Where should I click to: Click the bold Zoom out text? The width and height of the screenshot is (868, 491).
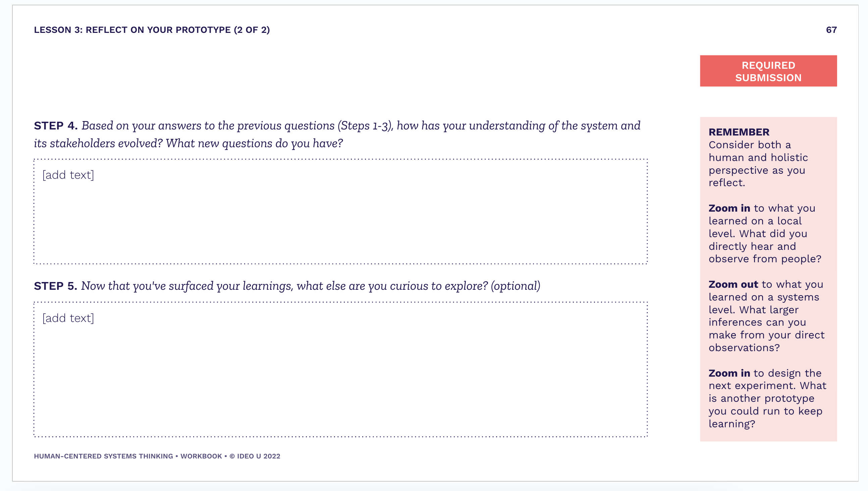(733, 284)
